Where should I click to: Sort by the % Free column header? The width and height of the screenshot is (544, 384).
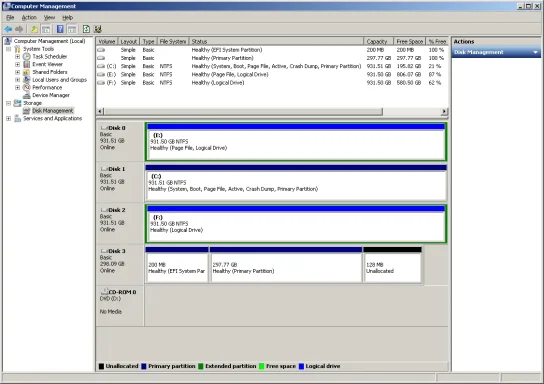click(437, 41)
